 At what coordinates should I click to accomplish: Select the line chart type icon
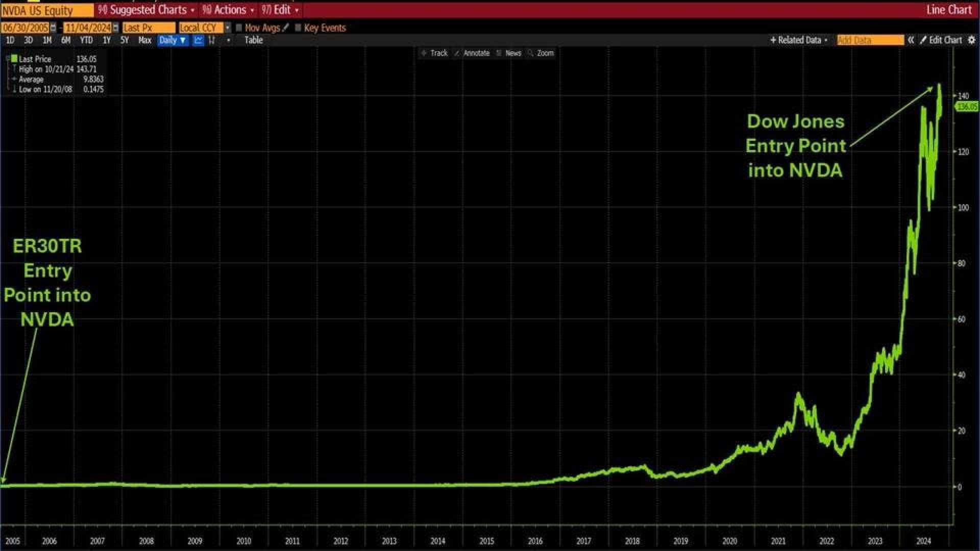click(198, 40)
